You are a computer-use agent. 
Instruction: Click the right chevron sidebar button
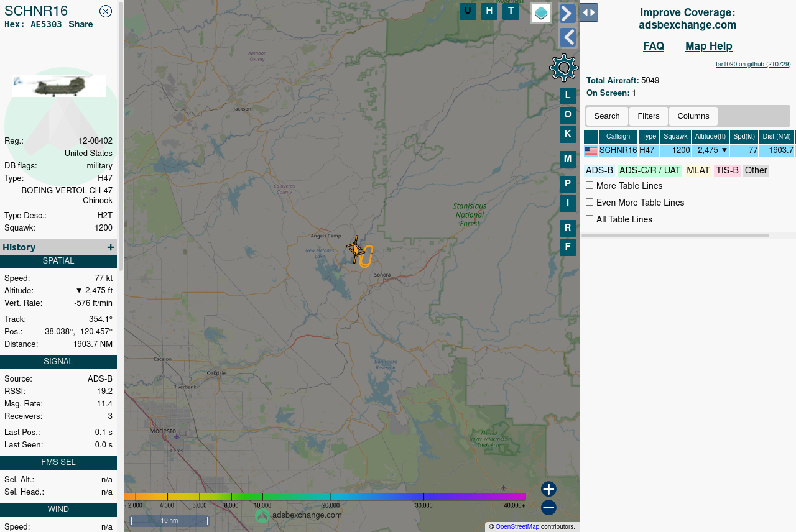pos(567,13)
